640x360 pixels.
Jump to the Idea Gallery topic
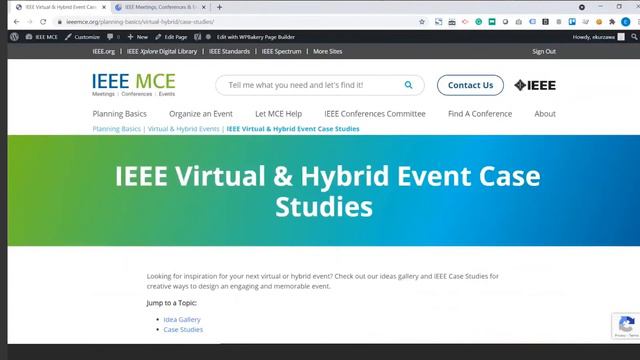pos(182,320)
